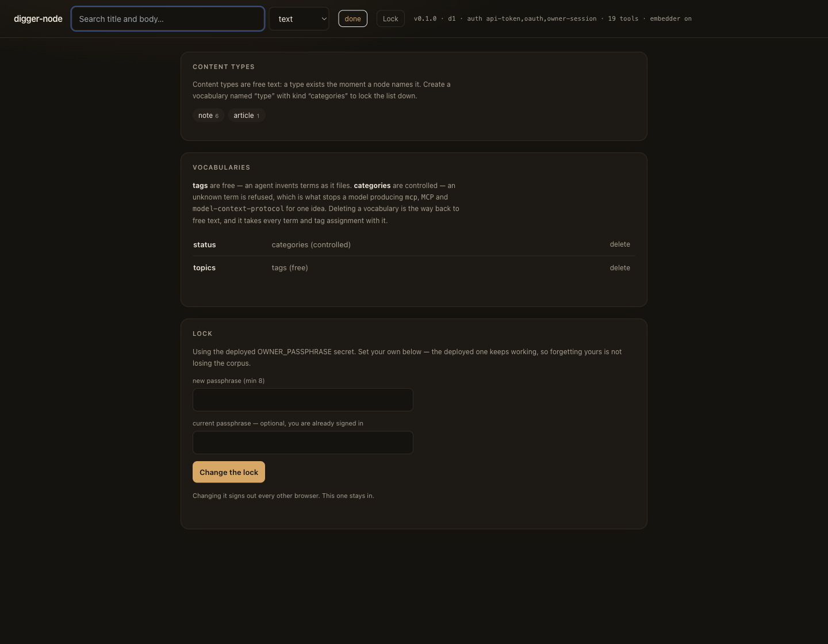Select the article content type chip
The image size is (828, 644).
pos(246,116)
